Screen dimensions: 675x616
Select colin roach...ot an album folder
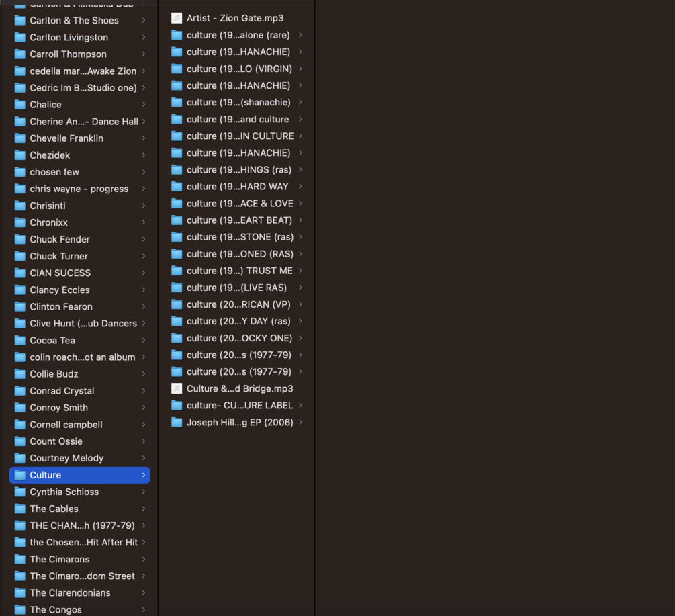[x=80, y=357]
